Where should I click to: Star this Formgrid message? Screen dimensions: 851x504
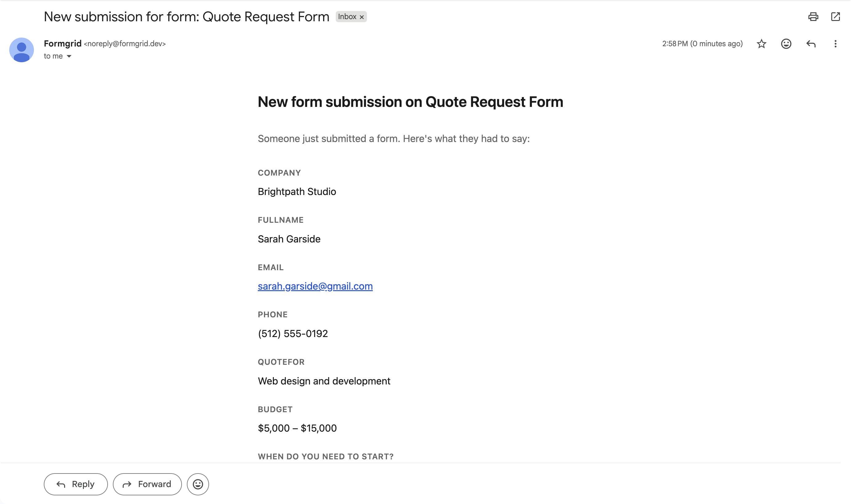tap(761, 44)
